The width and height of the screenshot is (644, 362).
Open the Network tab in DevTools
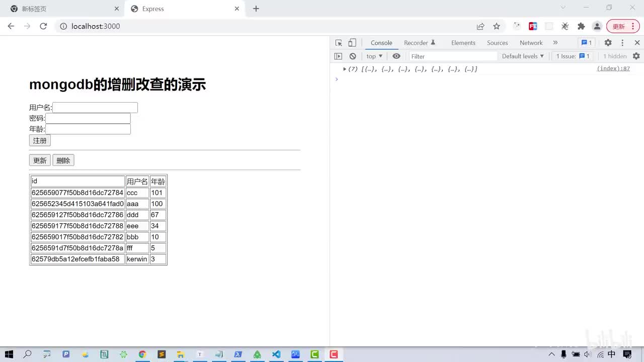[531, 43]
